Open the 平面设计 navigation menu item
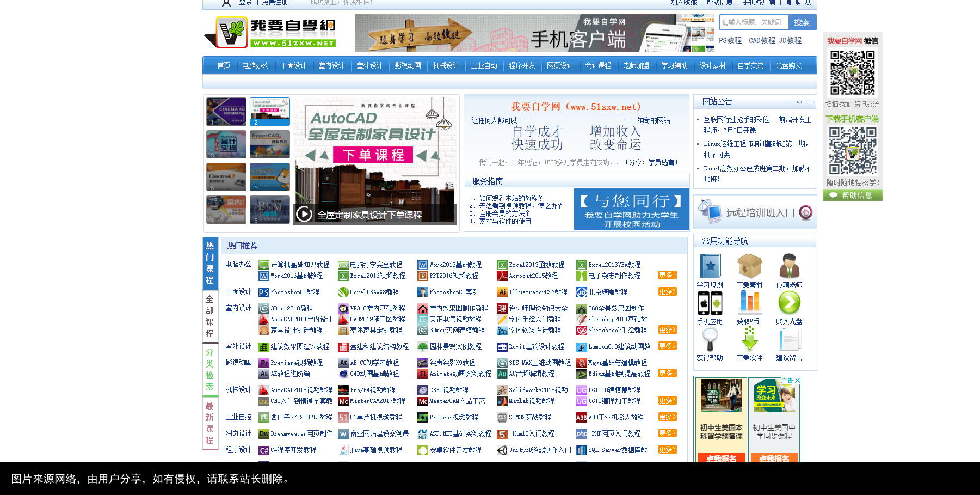Screen dimensions: 980x495 pyautogui.click(x=293, y=65)
